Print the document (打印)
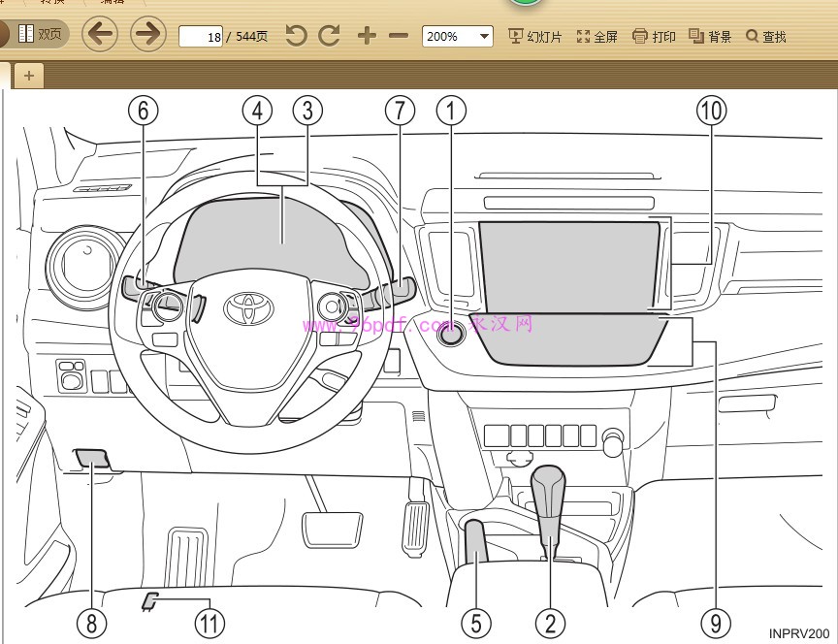Screen dimensions: 838x644 pos(654,36)
